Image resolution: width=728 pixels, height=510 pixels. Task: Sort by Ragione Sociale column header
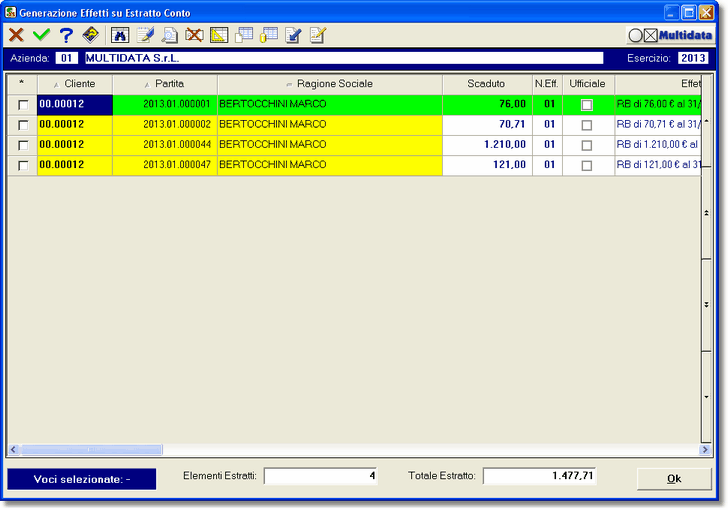(x=330, y=84)
